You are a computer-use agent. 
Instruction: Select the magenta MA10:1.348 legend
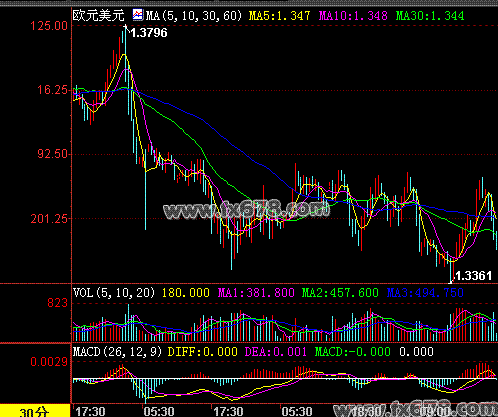[353, 16]
